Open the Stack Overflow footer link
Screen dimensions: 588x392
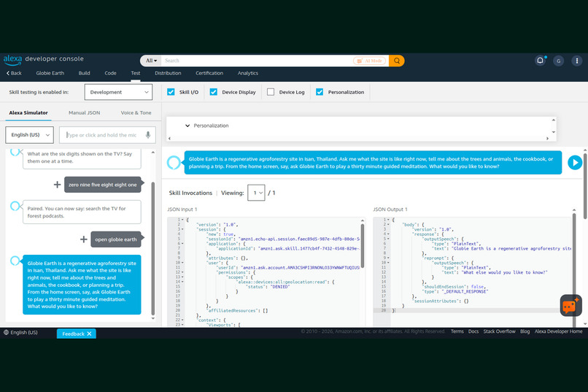(499, 331)
